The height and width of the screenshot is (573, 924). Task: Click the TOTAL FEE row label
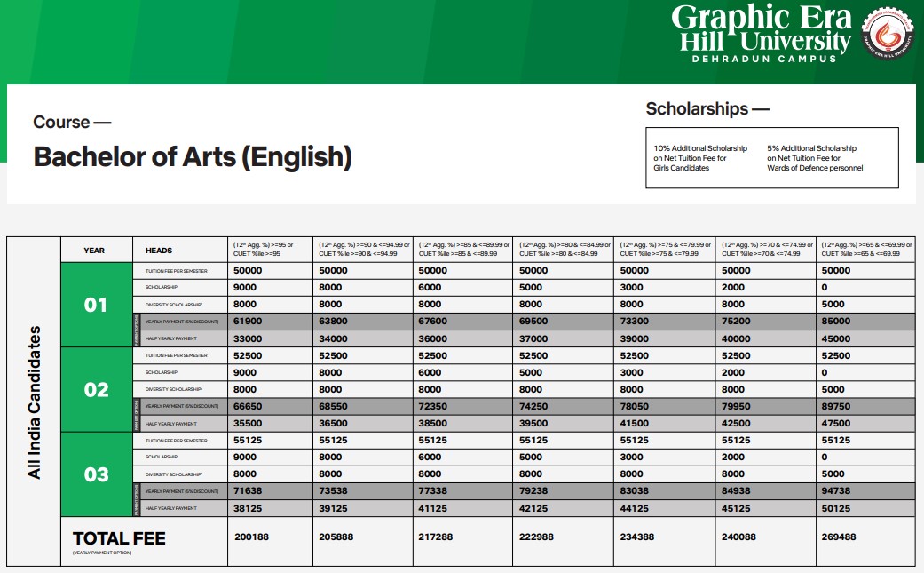[x=119, y=539]
